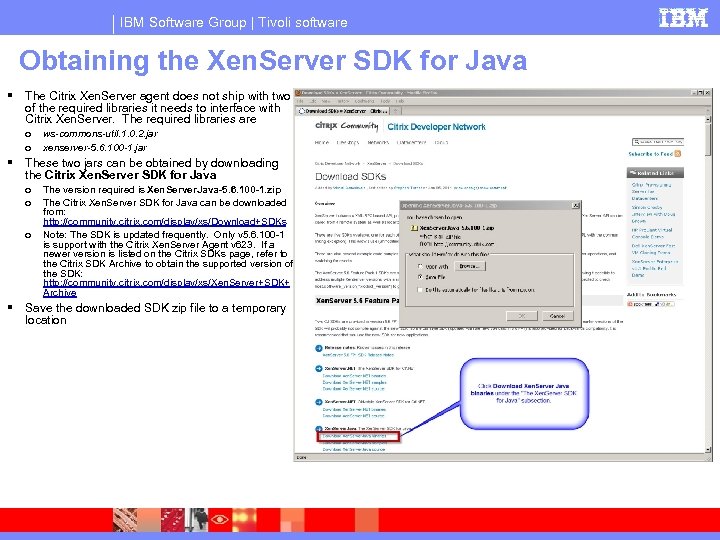Click the Related Links panel header
Image resolution: width=720 pixels, height=540 pixels.
click(655, 173)
